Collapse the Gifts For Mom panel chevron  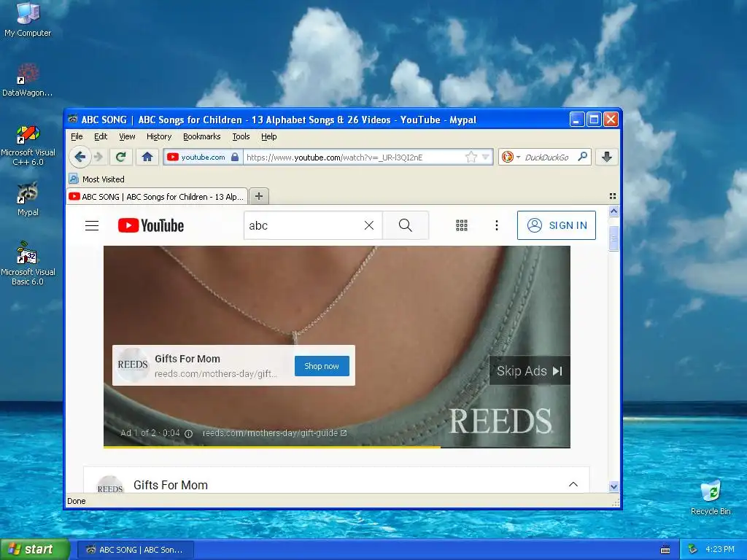(x=573, y=484)
